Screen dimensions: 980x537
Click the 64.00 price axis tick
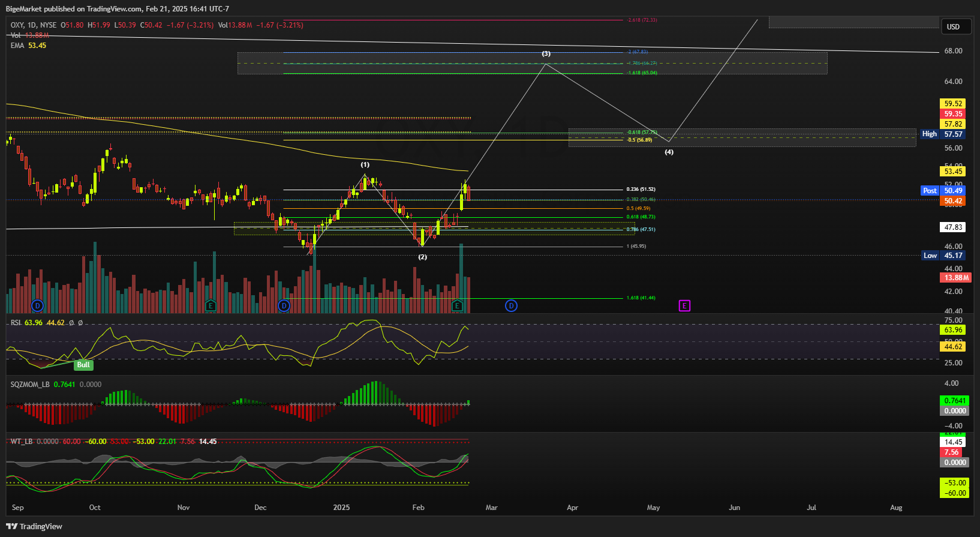[953, 82]
